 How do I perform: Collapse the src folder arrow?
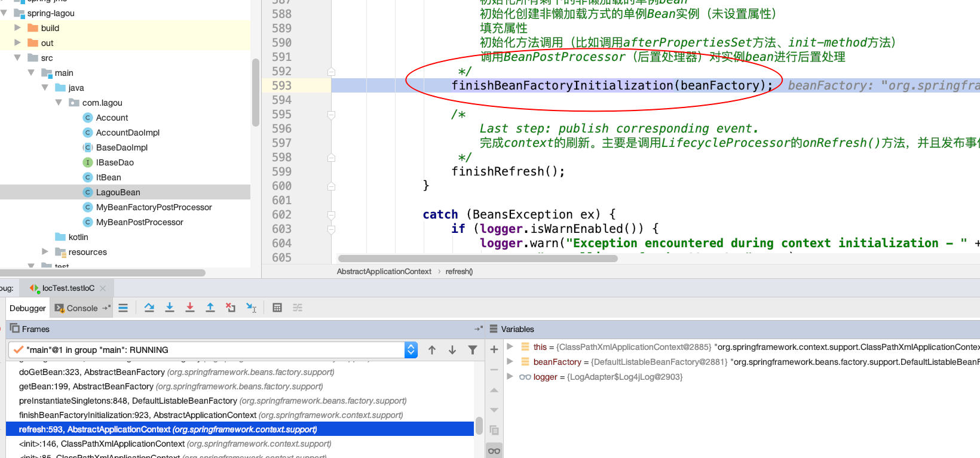(17, 57)
